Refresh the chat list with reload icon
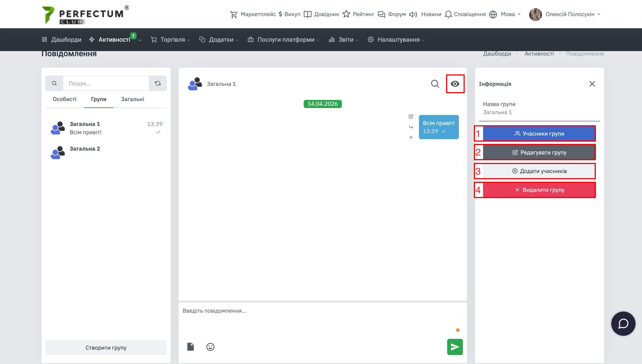Screen dimensions: 642x364 pos(158,83)
